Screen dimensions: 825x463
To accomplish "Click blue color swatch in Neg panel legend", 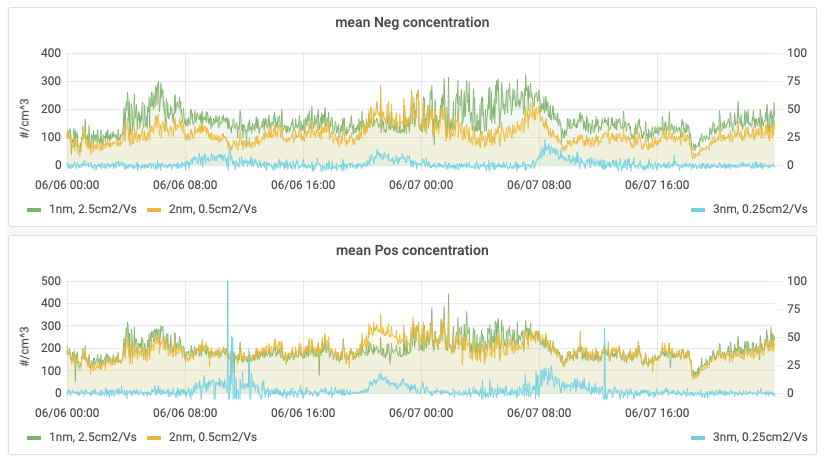I will click(x=699, y=209).
